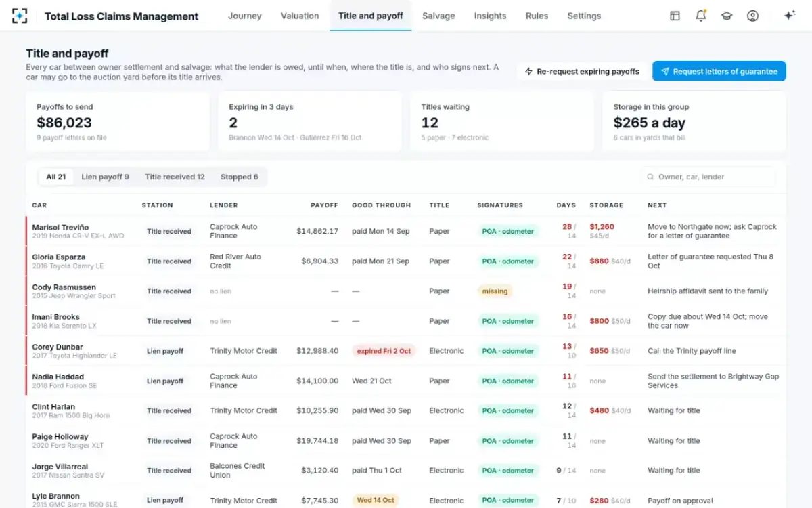Open the user profile icon

(x=752, y=16)
